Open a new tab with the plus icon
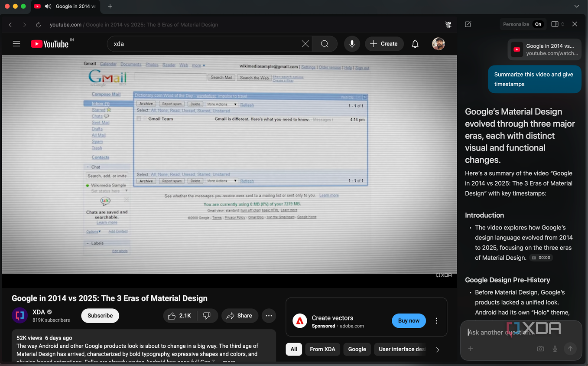Image resolution: width=588 pixels, height=366 pixels. click(110, 6)
